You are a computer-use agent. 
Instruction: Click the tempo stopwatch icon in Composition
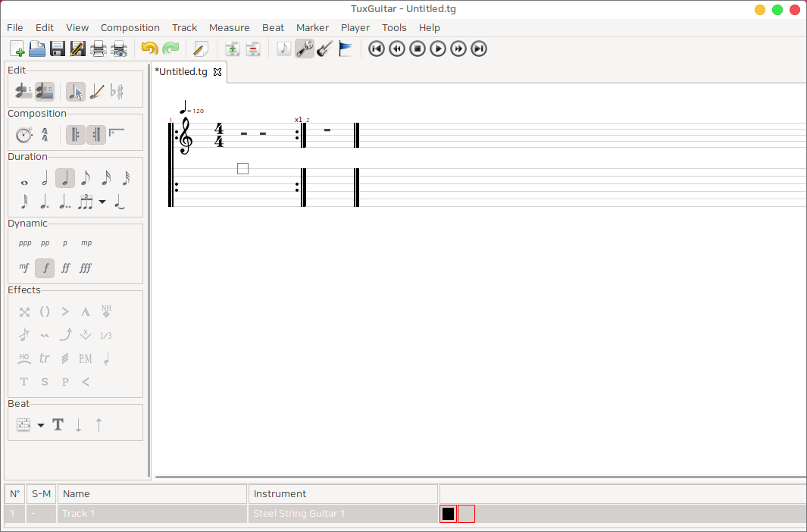click(24, 135)
